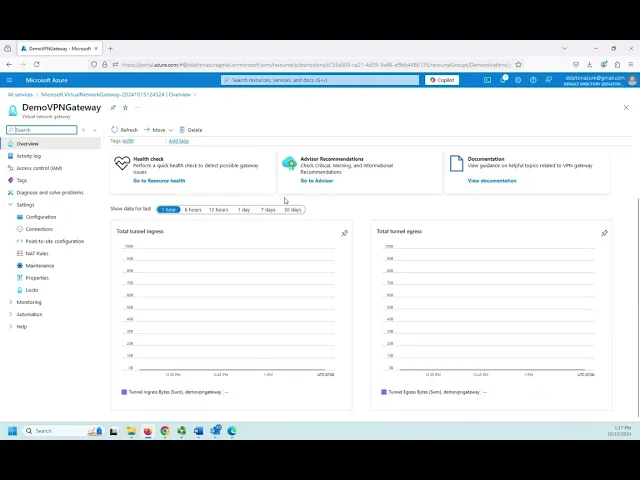Image resolution: width=640 pixels, height=480 pixels.
Task: Open a new browser tab
Action: point(110,48)
